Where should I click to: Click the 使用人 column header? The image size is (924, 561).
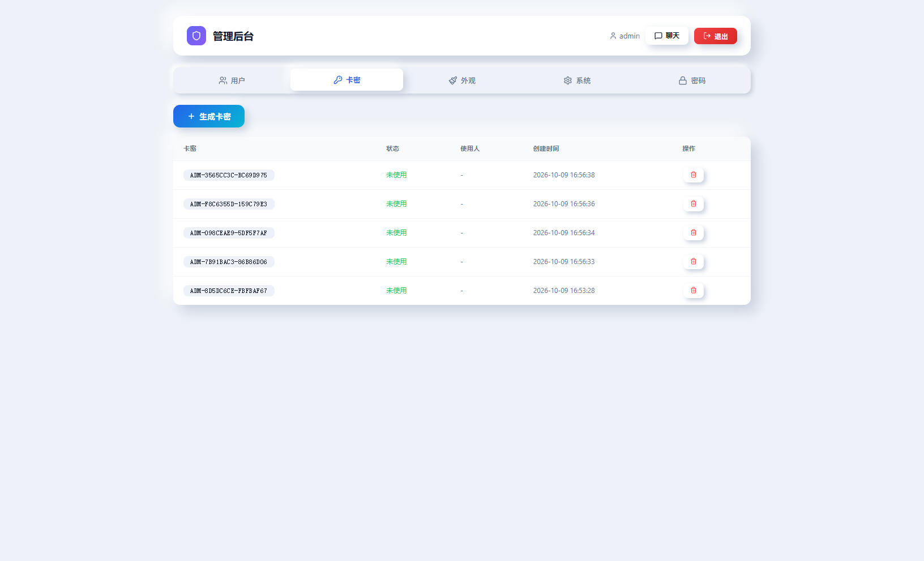point(470,148)
